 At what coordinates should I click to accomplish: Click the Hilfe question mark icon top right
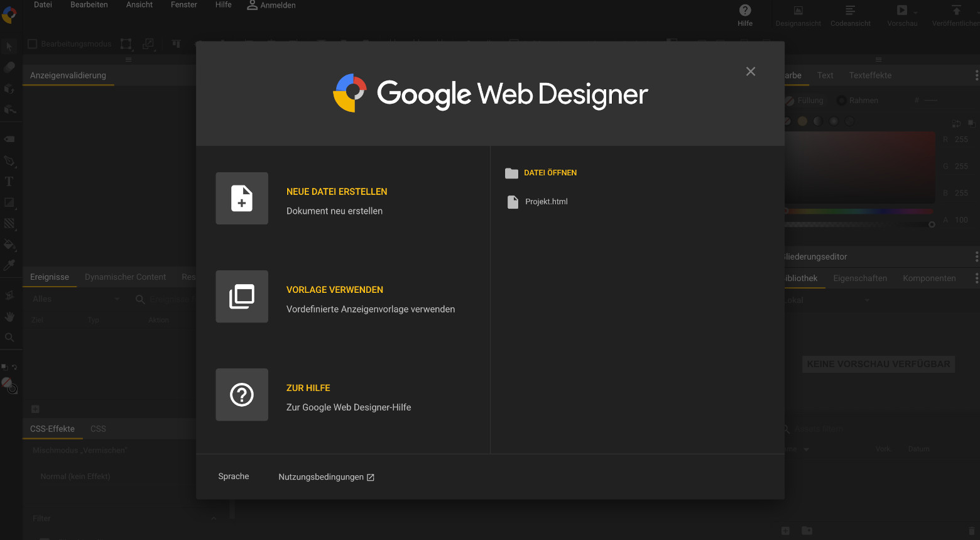click(745, 10)
